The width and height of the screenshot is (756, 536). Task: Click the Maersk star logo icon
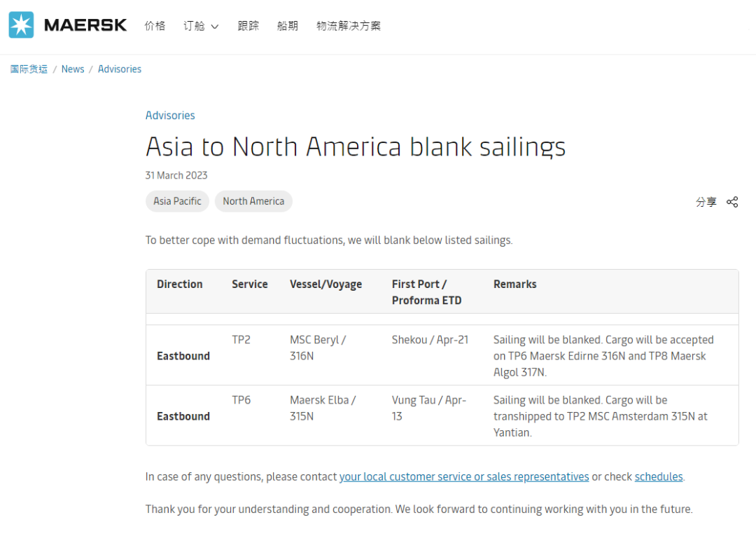21,25
